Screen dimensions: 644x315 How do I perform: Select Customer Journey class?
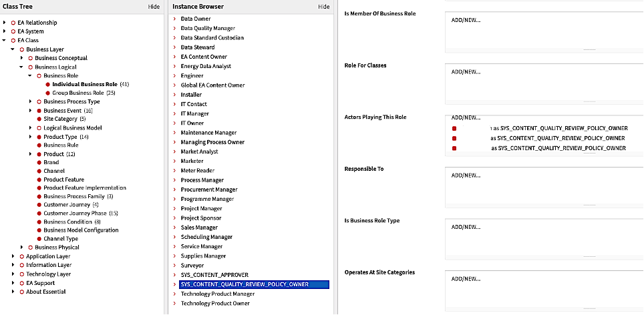[x=67, y=204]
